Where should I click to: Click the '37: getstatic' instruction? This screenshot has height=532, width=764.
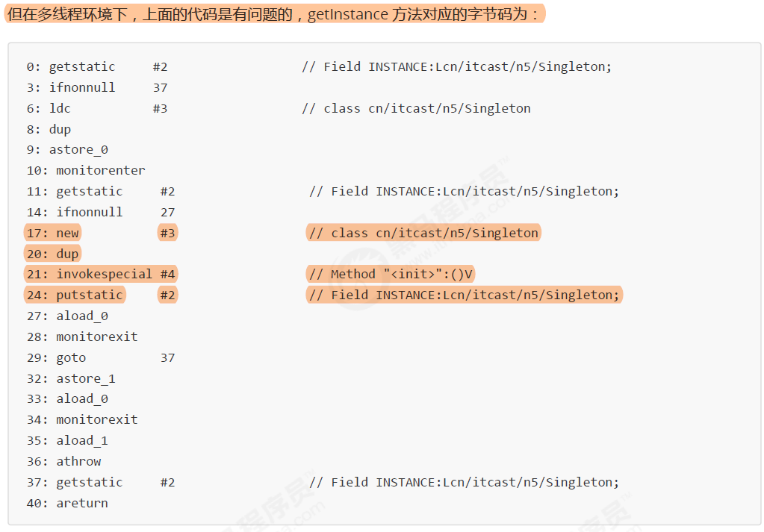pos(75,482)
